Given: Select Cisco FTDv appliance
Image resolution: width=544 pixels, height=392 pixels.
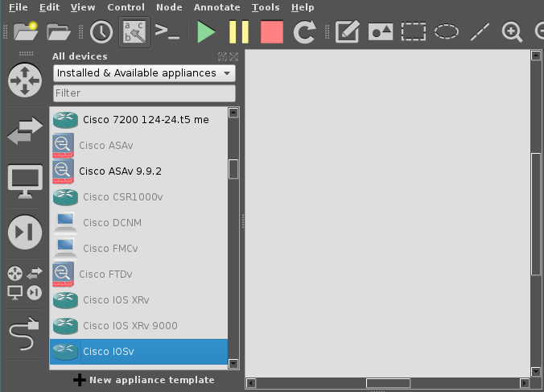Looking at the screenshot, I should [x=138, y=274].
